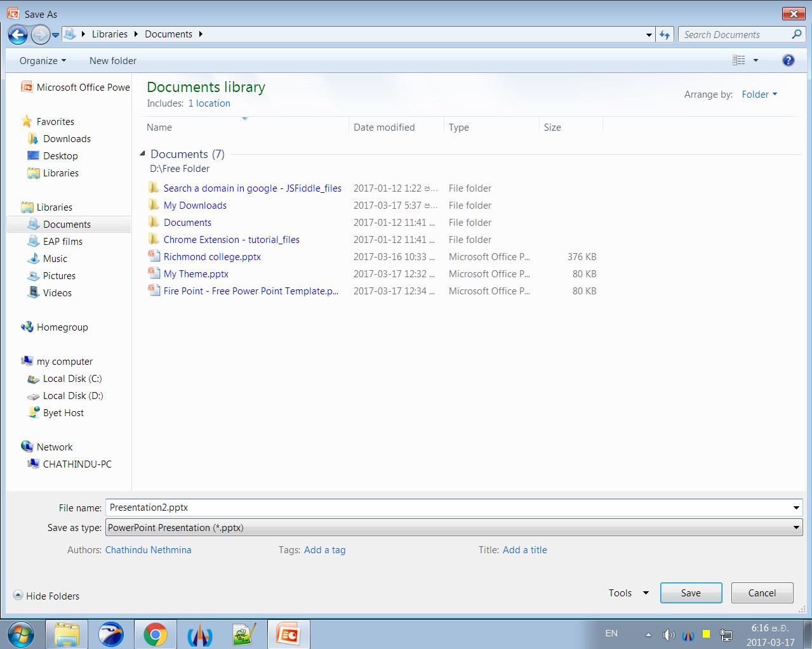Click the Save button
The height and width of the screenshot is (649, 812).
691,593
